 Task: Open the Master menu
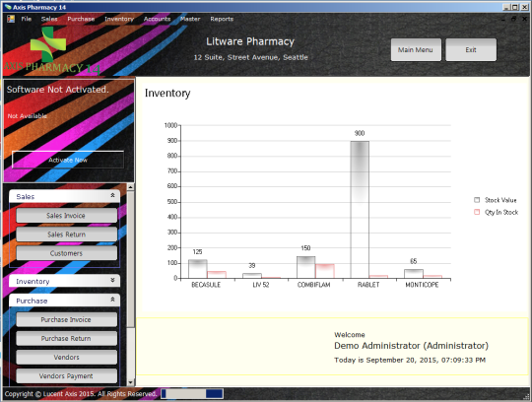pos(190,19)
